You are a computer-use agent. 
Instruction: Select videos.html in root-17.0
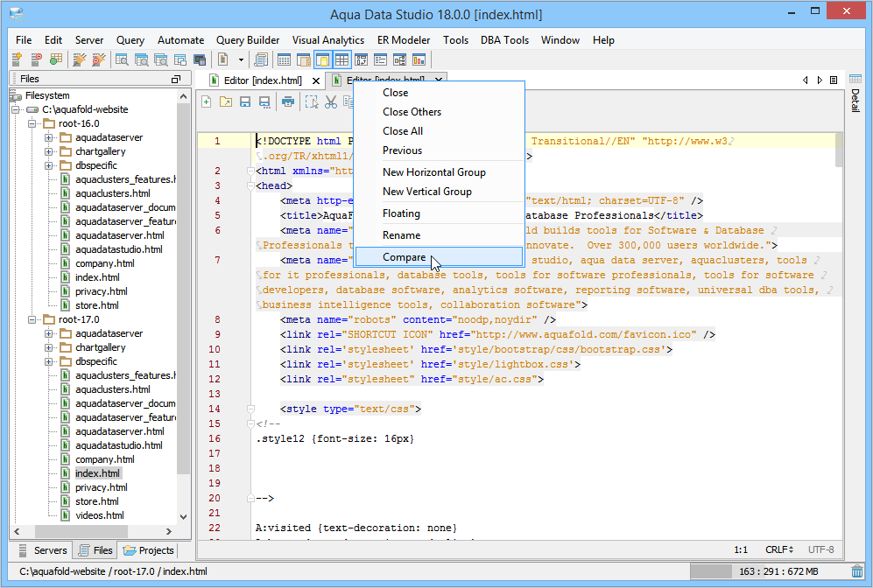99,515
